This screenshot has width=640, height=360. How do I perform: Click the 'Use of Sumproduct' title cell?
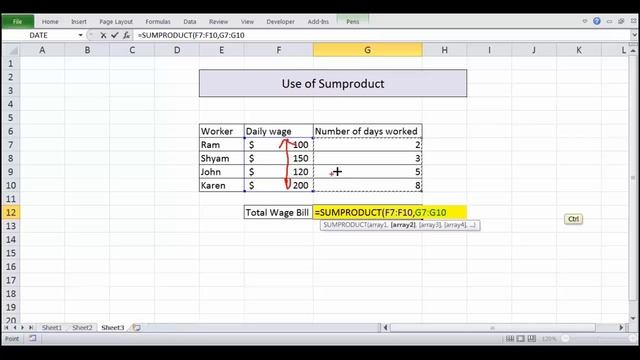[x=333, y=83]
